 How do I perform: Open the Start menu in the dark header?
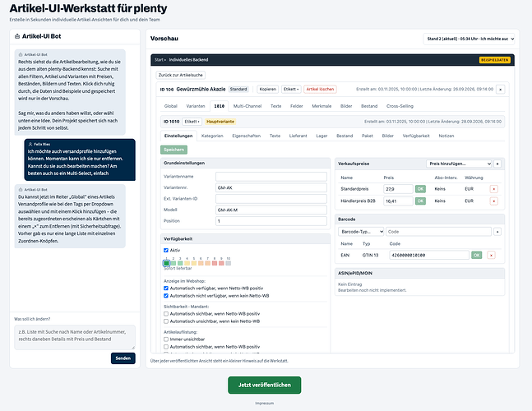click(x=160, y=60)
